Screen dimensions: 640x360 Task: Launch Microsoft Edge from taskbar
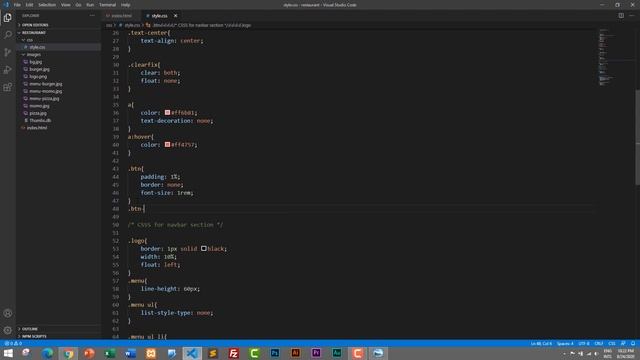(48, 353)
